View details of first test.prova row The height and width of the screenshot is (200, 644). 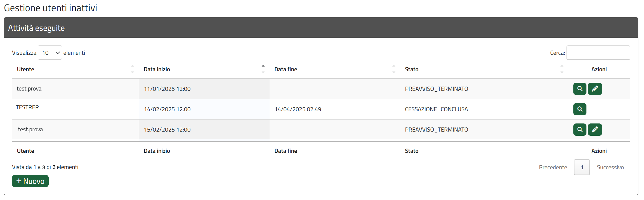point(580,89)
